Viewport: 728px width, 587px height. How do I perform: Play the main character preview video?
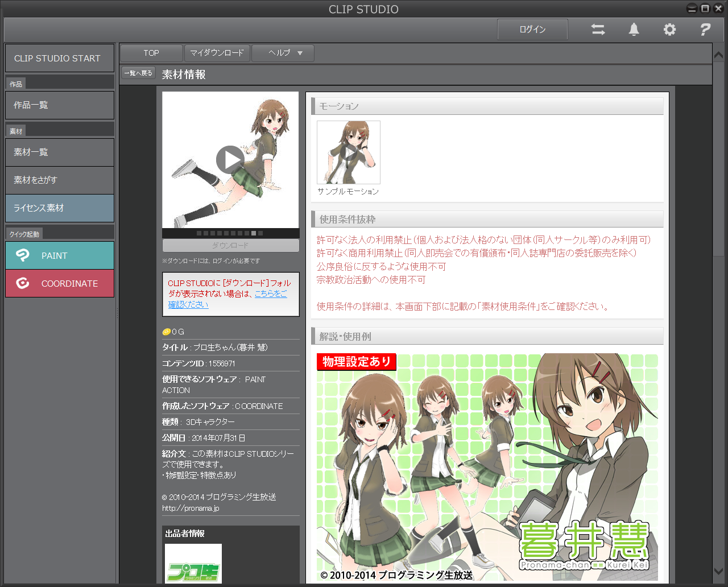(230, 160)
